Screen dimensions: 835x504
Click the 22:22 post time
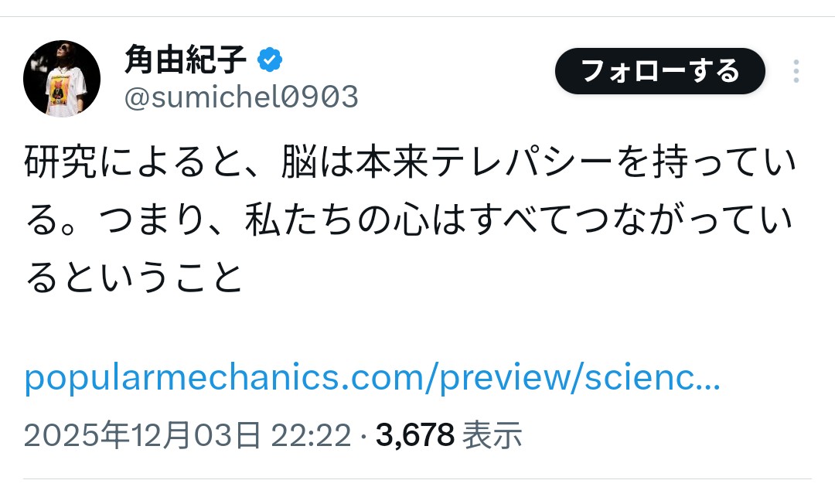pos(310,436)
